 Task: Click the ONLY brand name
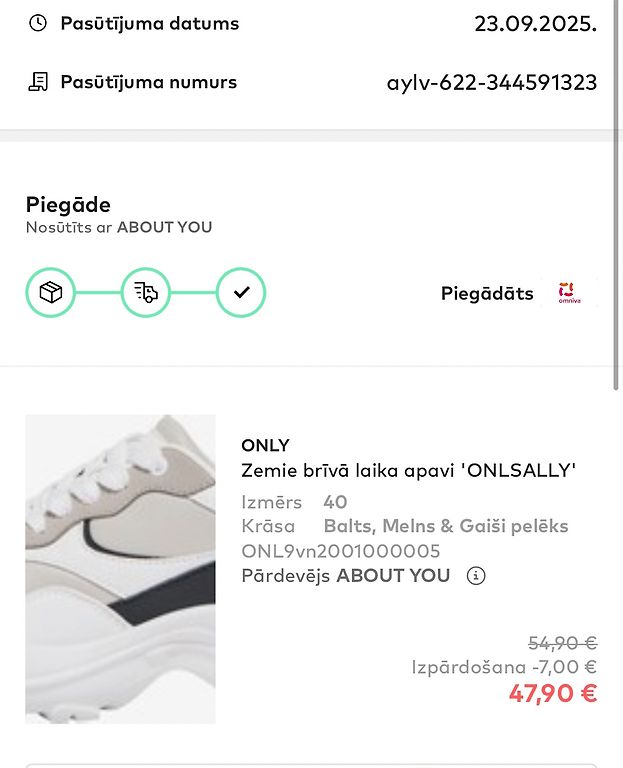click(265, 446)
